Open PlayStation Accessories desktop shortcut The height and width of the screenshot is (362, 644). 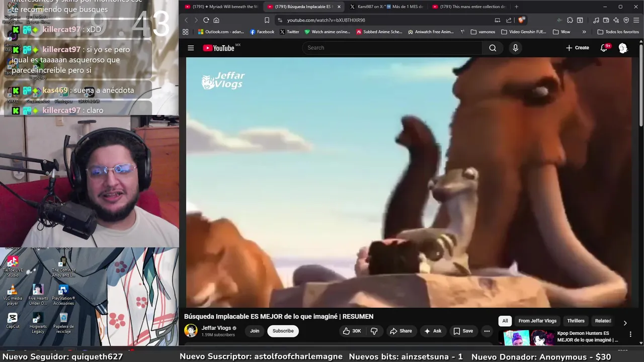[63, 295]
